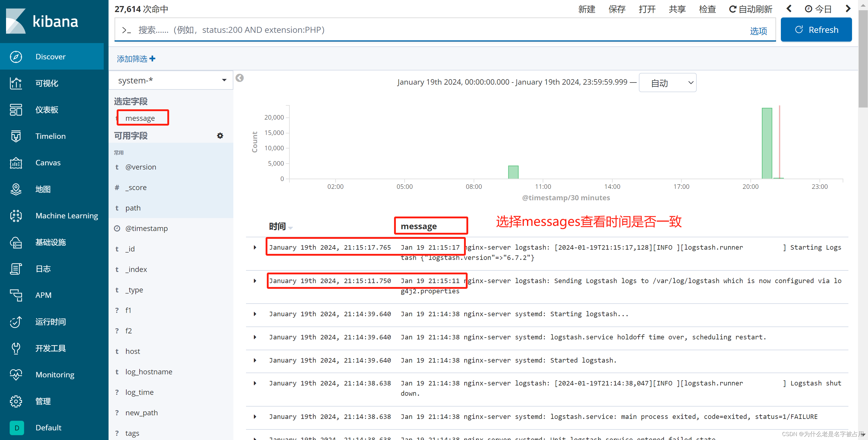
Task: Open the 可视化 panel icon
Action: [x=15, y=83]
